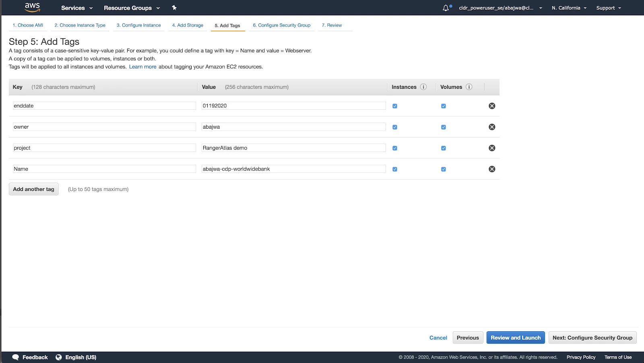644x363 pixels.
Task: Go to 6. Configure Security Group tab
Action: tap(282, 25)
